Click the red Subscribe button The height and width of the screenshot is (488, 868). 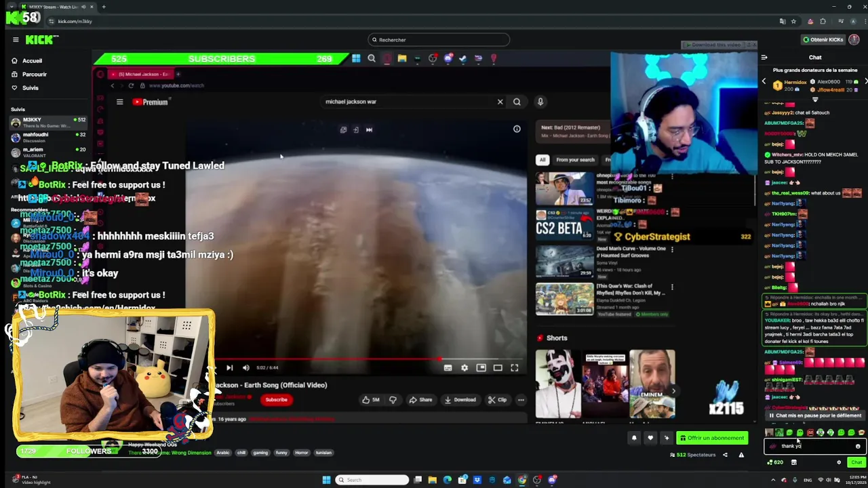click(x=276, y=399)
